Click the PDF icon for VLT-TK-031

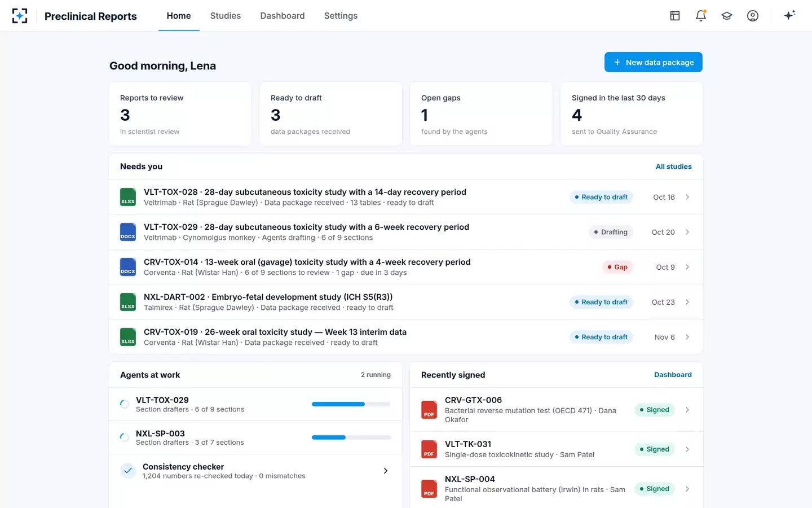[x=429, y=449]
